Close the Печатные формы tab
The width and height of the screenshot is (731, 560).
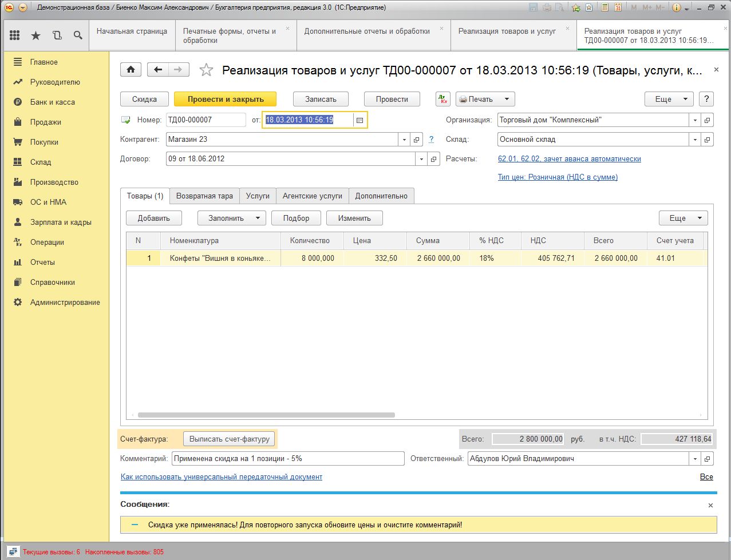(x=287, y=28)
